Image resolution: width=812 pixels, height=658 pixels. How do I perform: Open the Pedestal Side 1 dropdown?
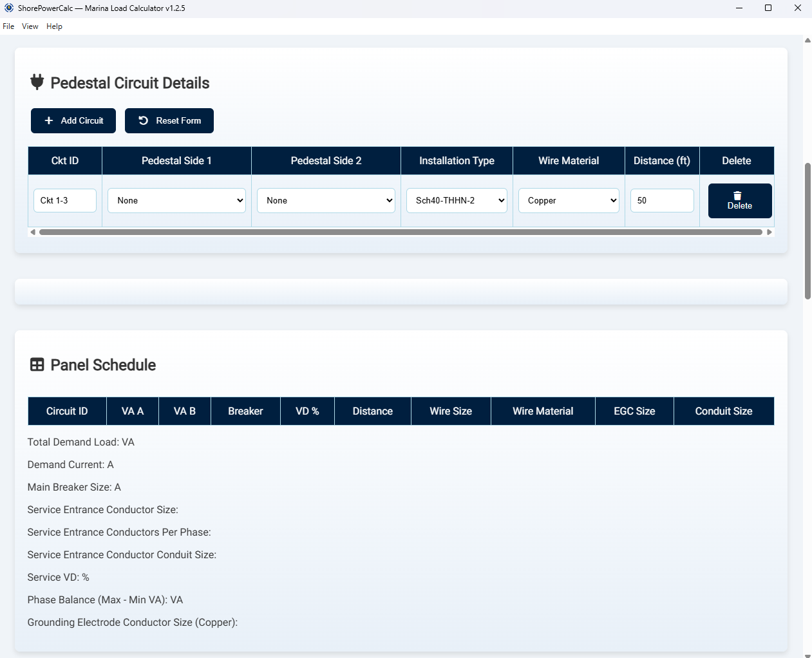(x=176, y=201)
